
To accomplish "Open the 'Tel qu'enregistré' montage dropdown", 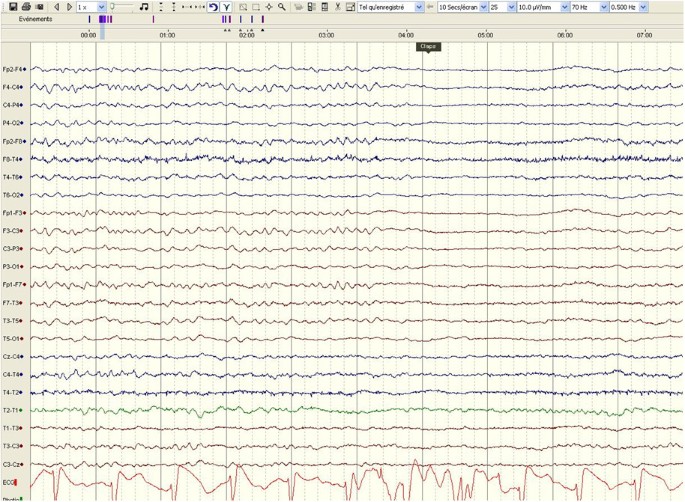I will (x=391, y=7).
